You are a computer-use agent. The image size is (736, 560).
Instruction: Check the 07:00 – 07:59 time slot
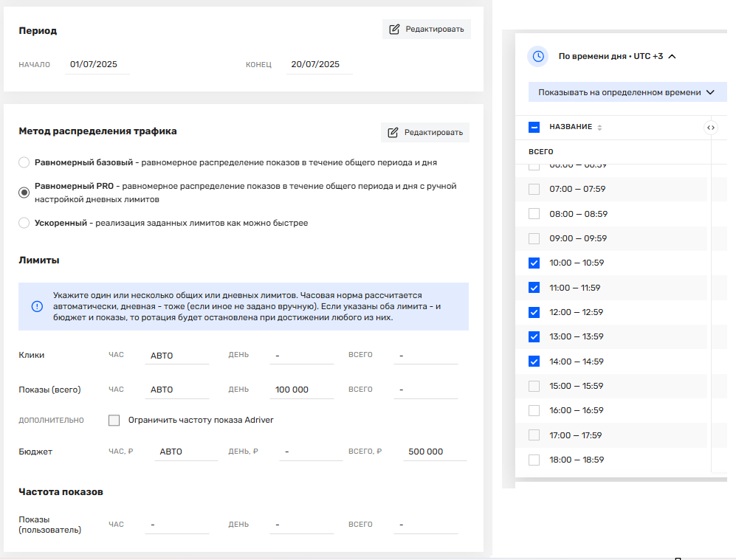(x=534, y=189)
